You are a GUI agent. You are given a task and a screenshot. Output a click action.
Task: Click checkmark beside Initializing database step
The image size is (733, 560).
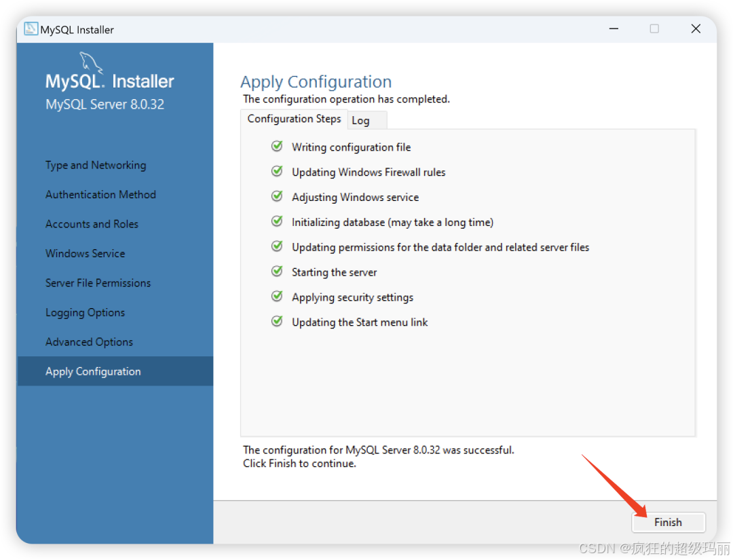(277, 221)
